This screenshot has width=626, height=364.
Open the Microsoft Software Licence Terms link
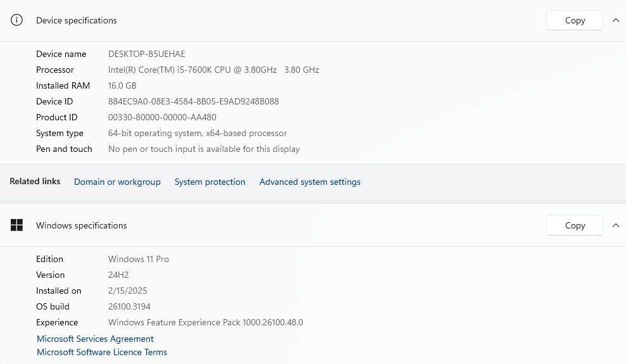102,352
